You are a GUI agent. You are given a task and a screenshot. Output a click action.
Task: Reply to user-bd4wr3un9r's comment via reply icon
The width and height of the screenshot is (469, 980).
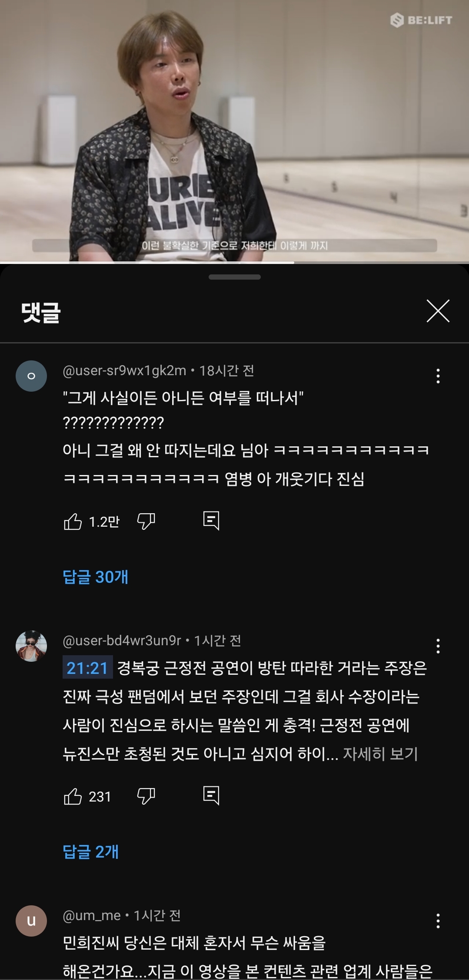[211, 795]
